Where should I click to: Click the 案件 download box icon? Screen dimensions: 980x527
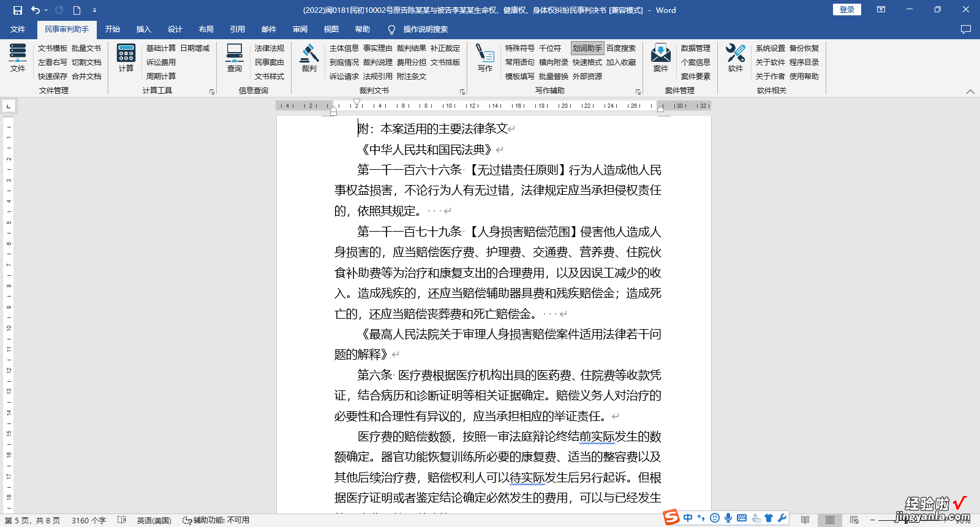click(661, 58)
